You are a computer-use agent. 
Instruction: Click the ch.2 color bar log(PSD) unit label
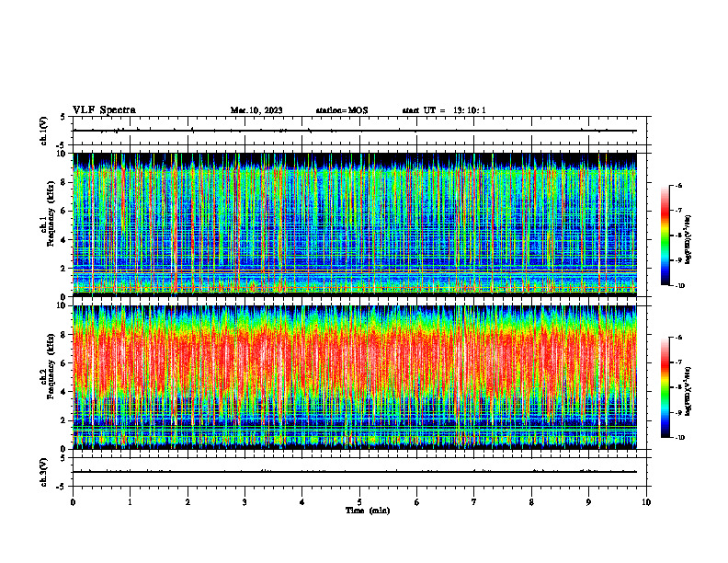click(689, 391)
